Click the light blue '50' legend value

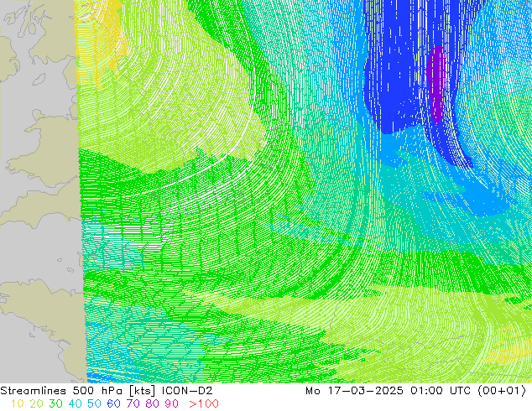tap(94, 403)
